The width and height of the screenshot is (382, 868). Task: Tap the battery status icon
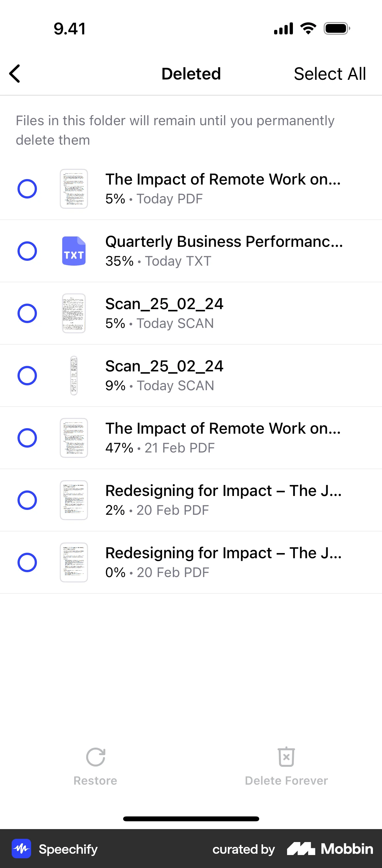pyautogui.click(x=337, y=29)
